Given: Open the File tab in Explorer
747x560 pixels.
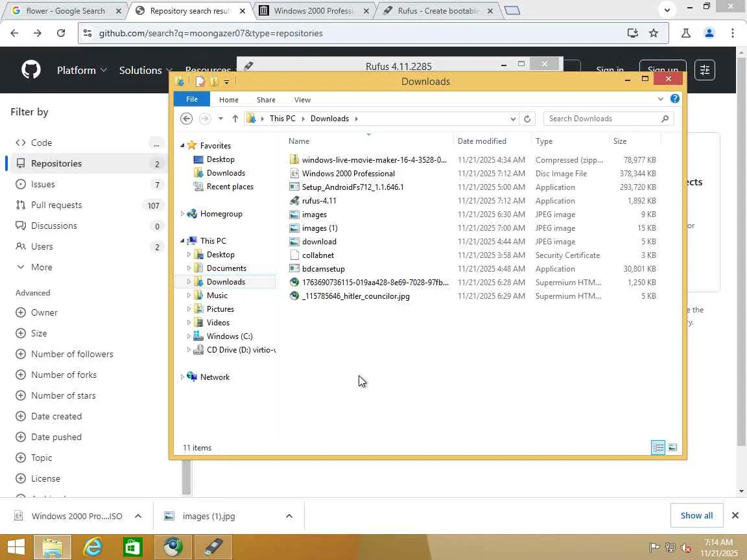Looking at the screenshot, I should pos(192,99).
